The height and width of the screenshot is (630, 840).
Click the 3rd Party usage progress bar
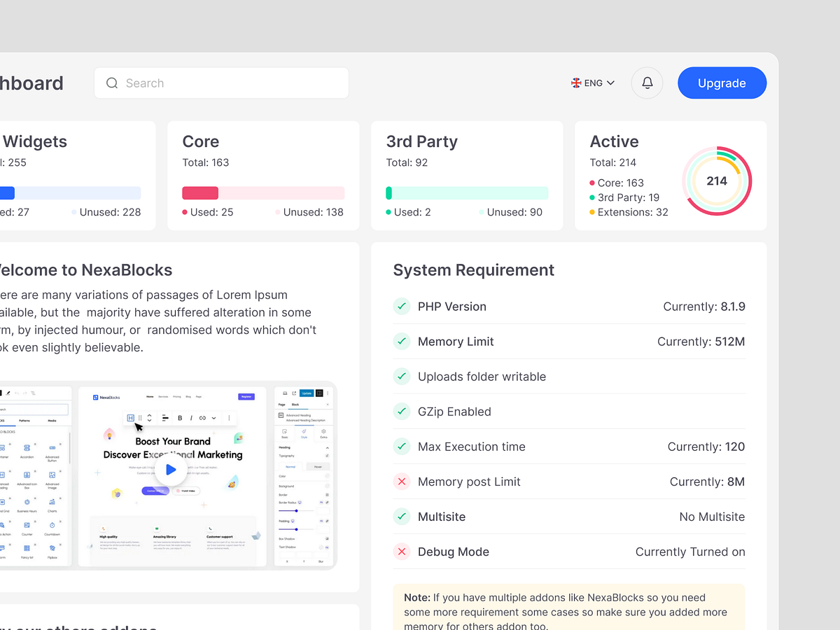[x=467, y=193]
